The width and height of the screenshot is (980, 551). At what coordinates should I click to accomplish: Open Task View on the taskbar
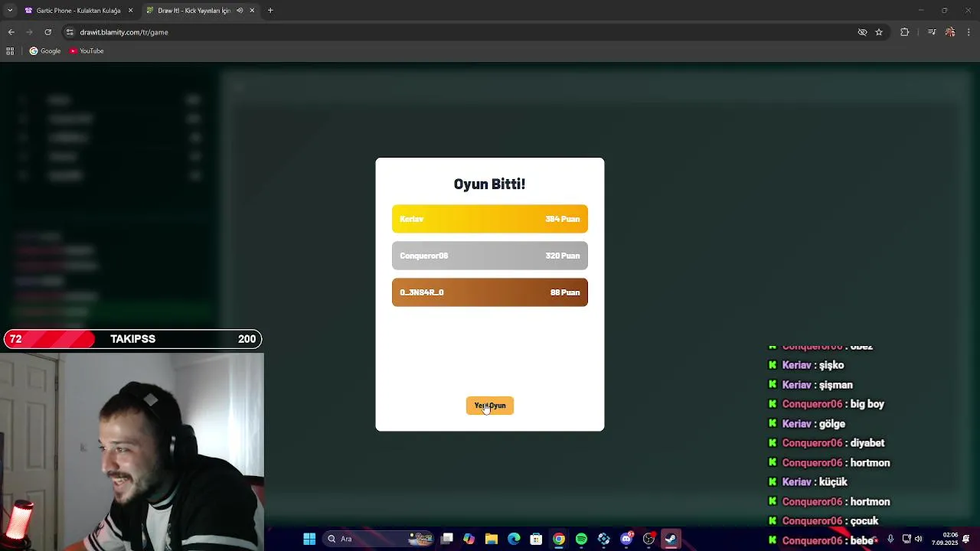pos(447,539)
